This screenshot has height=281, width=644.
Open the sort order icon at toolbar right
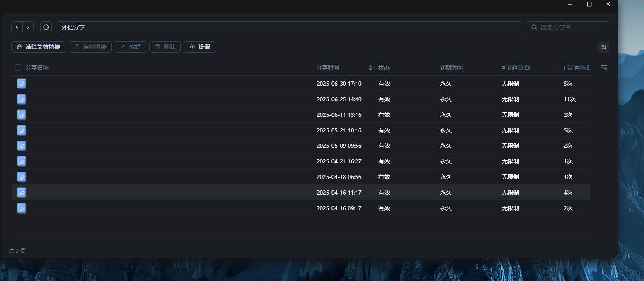click(604, 47)
